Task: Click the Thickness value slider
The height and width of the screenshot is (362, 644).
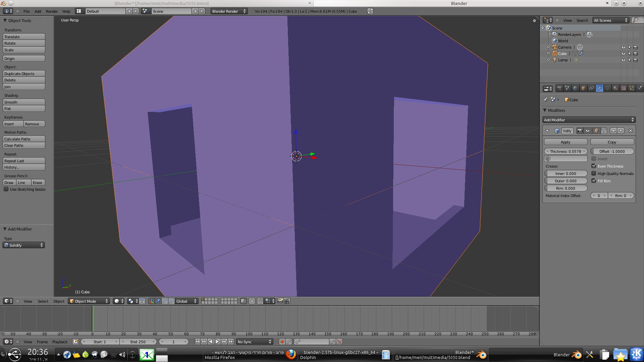Action: tap(566, 152)
